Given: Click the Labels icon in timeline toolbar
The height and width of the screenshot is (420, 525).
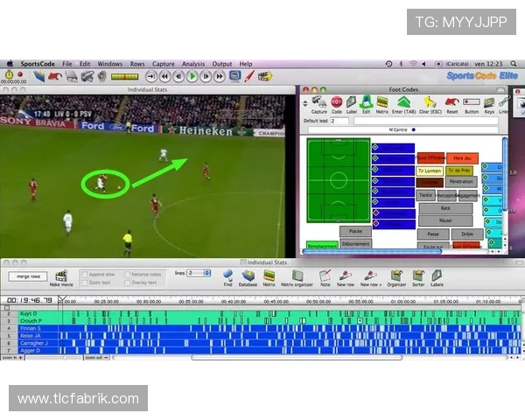Looking at the screenshot, I should tap(437, 276).
